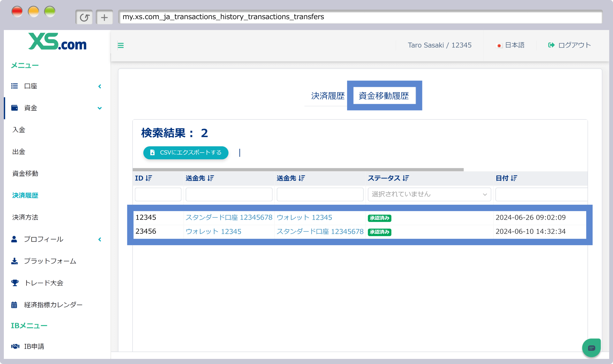
Task: Click the XS.com logo
Action: (57, 42)
